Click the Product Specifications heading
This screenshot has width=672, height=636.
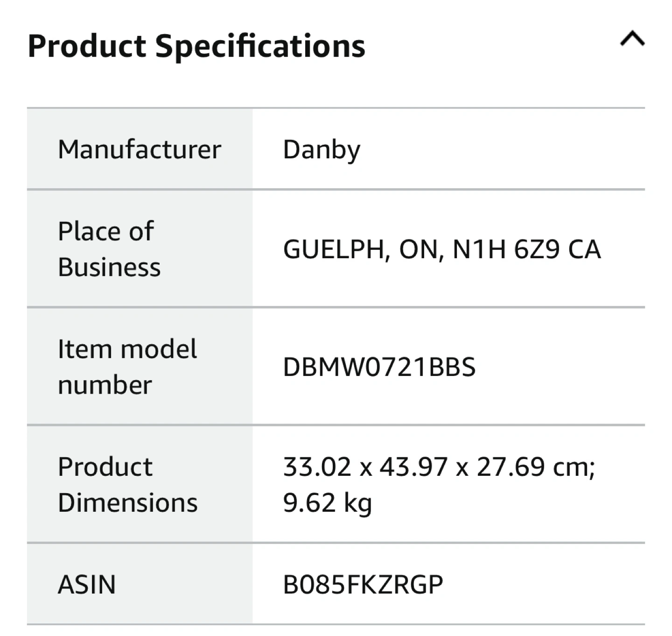click(196, 46)
